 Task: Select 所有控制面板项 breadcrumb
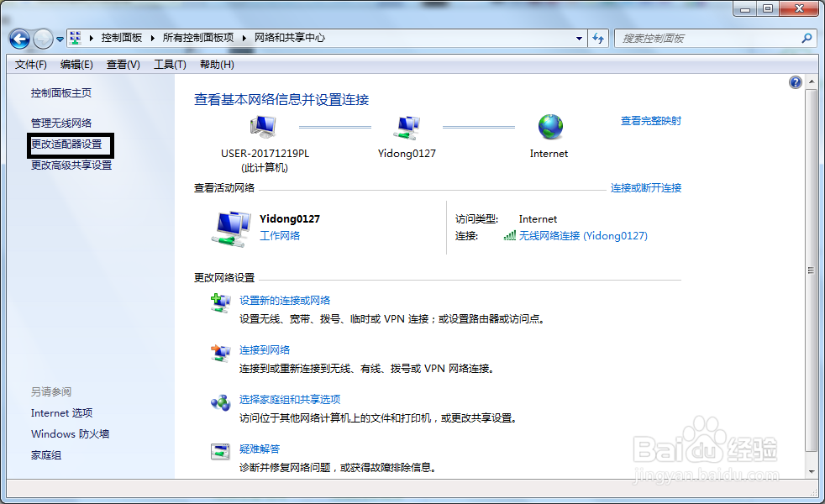[x=197, y=38]
